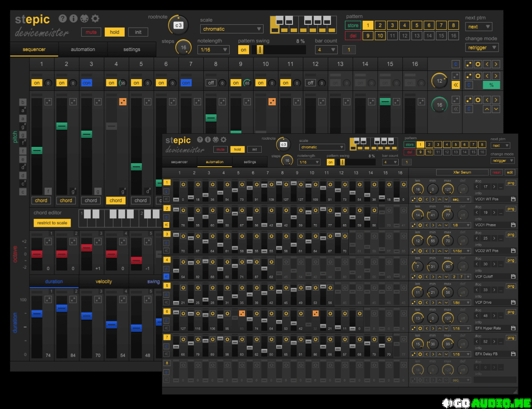Shift pitch lane up with up arrow
Image resolution: width=532 pixels, height=409 pixels.
pos(487,109)
